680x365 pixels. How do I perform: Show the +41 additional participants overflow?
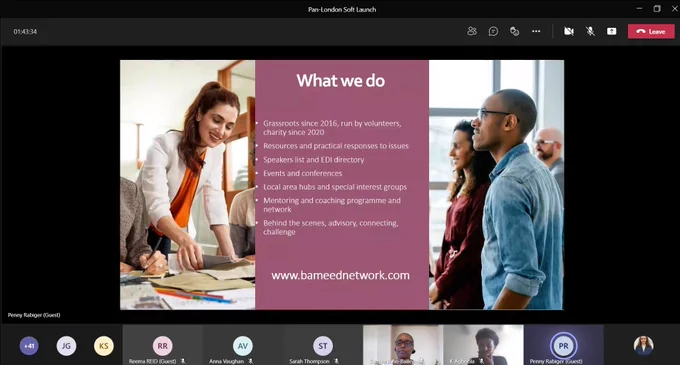coord(29,346)
